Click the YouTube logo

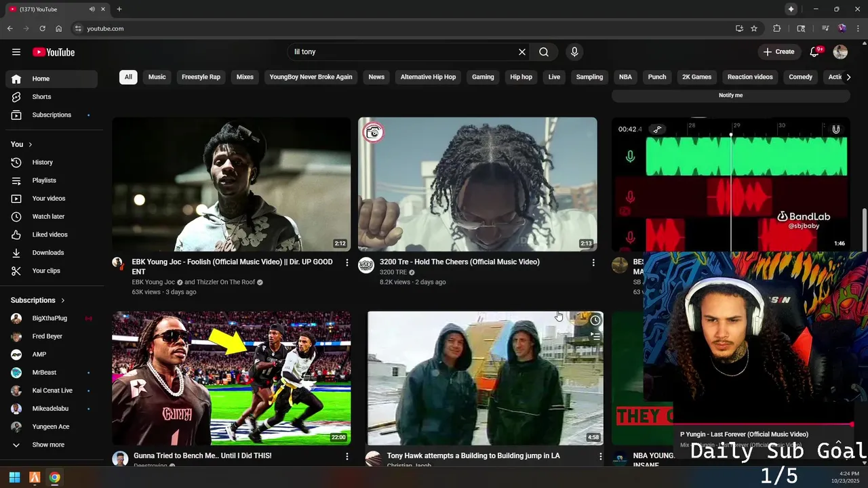(x=54, y=52)
